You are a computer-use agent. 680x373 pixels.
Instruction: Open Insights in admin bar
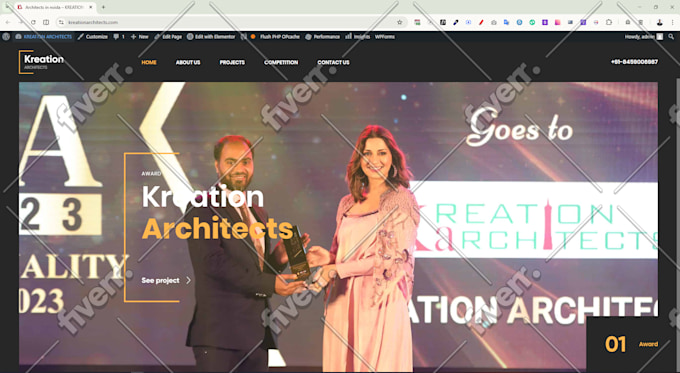[358, 37]
